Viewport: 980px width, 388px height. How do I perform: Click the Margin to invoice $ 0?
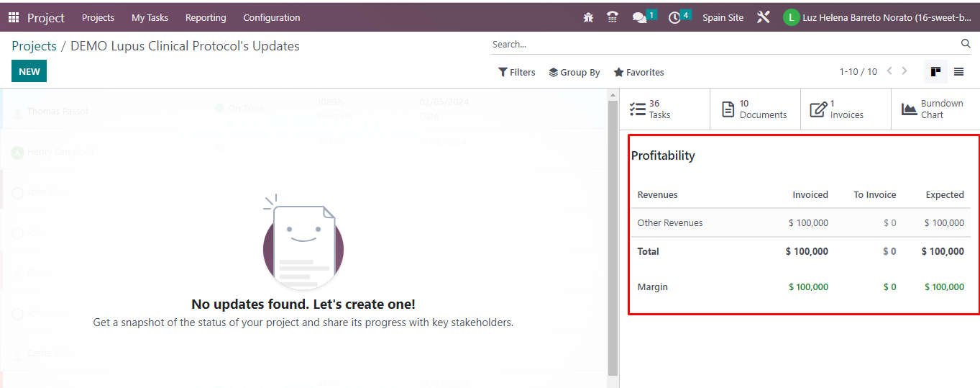coord(890,287)
